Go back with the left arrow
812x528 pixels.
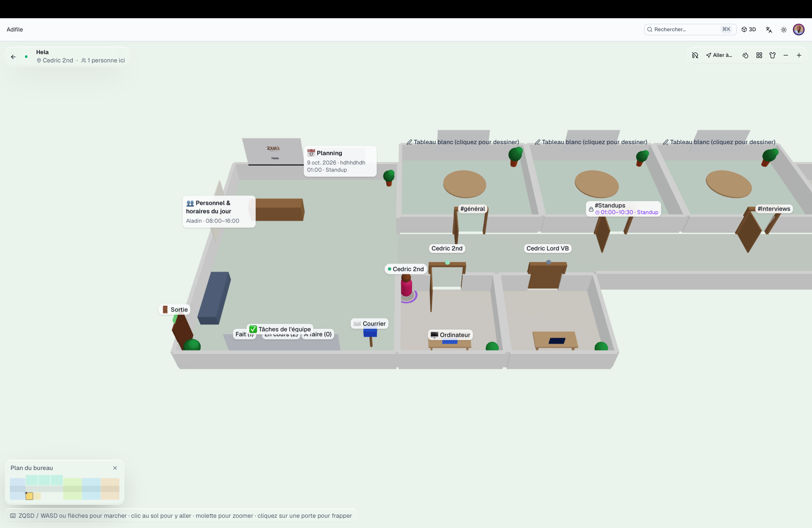tap(13, 57)
